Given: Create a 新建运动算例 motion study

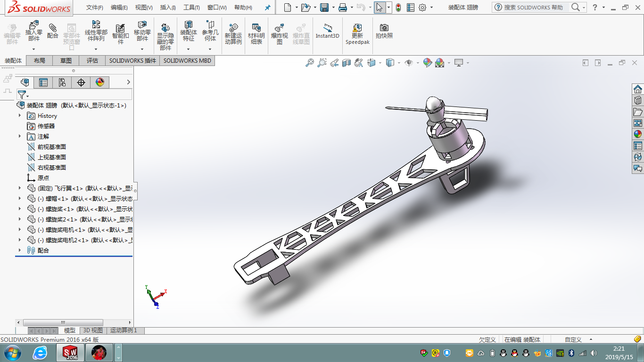Looking at the screenshot, I should click(x=233, y=33).
